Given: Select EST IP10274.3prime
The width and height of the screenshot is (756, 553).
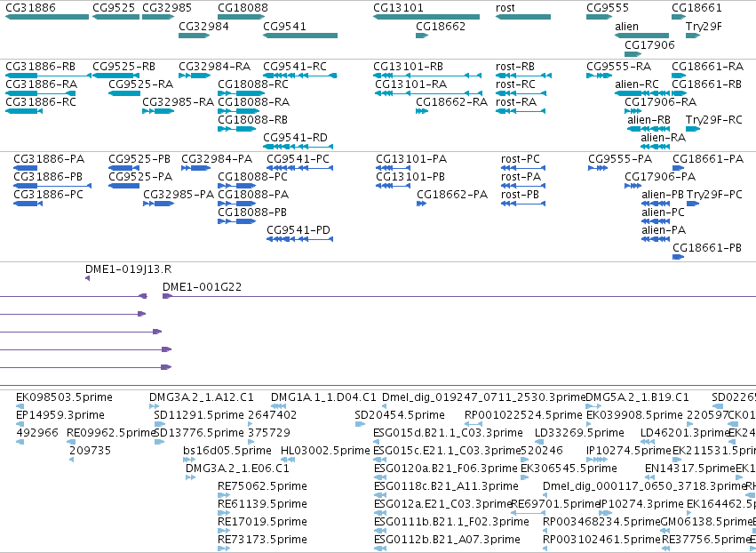Looking at the screenshot, I should [x=605, y=513].
